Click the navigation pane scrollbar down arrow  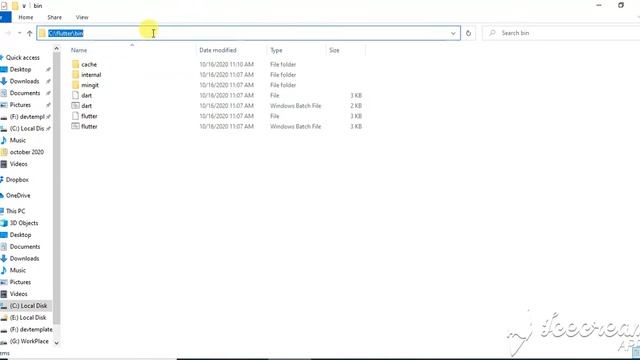click(56, 343)
